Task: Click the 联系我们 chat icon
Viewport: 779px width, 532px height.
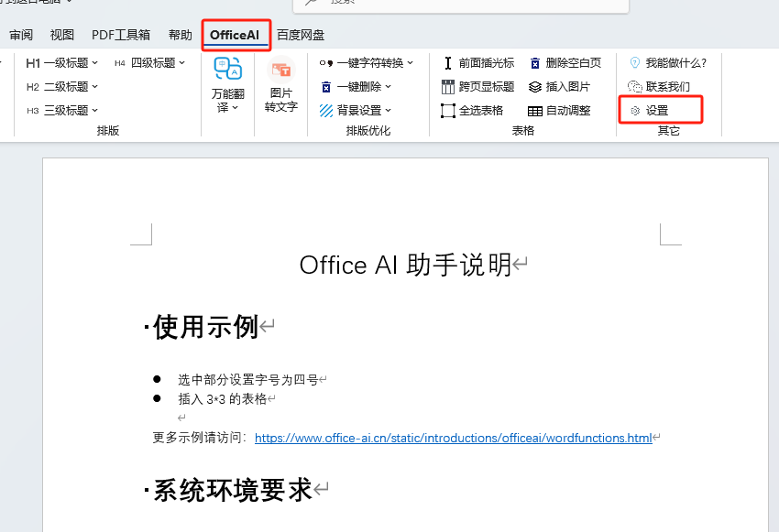Action: pyautogui.click(x=634, y=87)
